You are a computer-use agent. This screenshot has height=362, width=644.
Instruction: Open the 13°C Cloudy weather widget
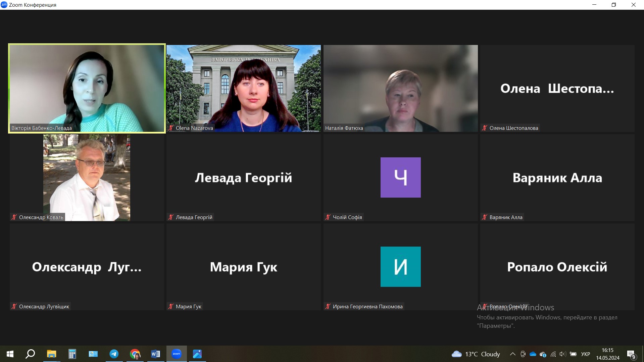coord(476,354)
